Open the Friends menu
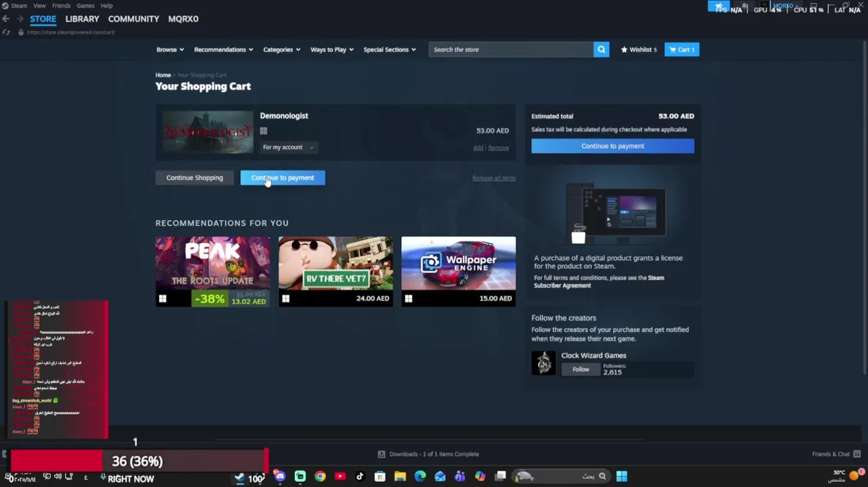Viewport: 868px width, 487px height. click(x=61, y=5)
